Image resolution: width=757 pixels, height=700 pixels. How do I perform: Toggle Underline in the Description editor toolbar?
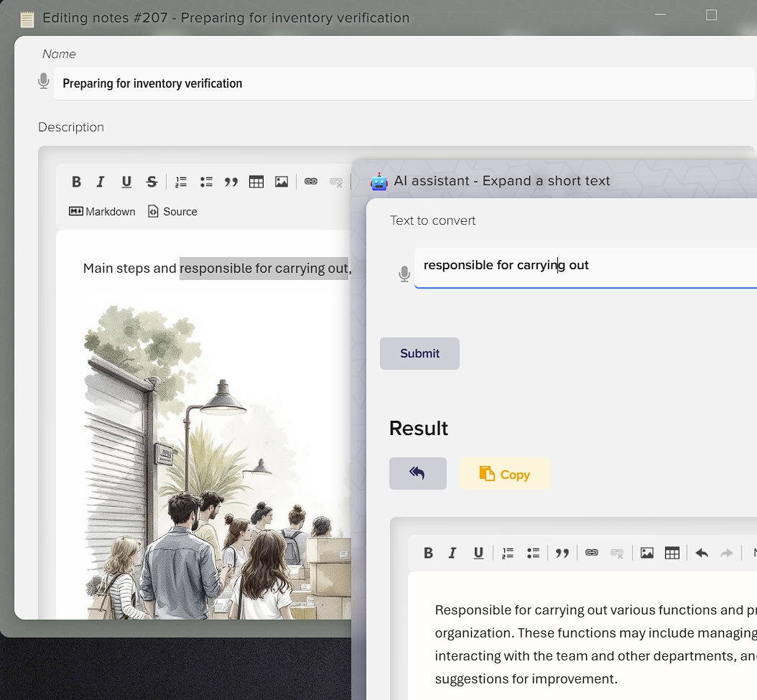point(126,182)
